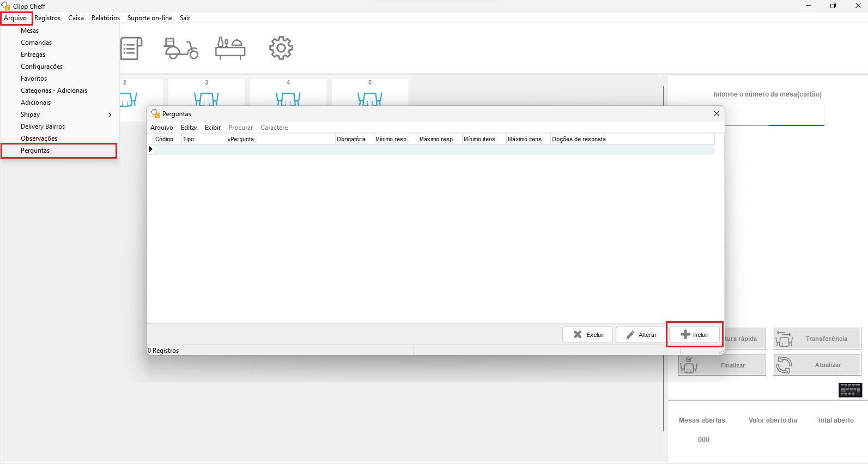Click the delivery scooter icon
Image resolution: width=868 pixels, height=464 pixels.
[x=181, y=49]
